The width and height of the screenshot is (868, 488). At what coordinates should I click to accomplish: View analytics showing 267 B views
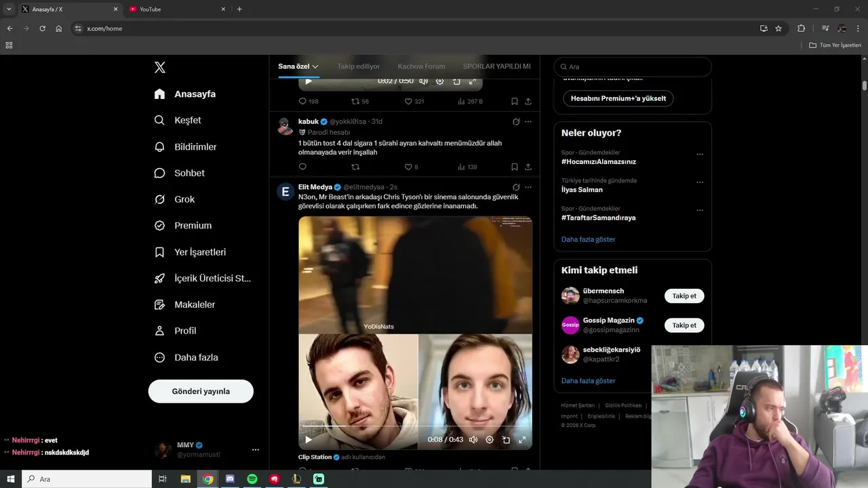470,101
